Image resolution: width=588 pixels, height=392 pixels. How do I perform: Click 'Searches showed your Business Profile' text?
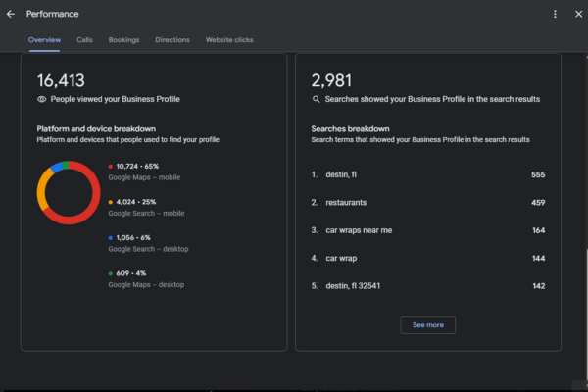click(x=432, y=99)
